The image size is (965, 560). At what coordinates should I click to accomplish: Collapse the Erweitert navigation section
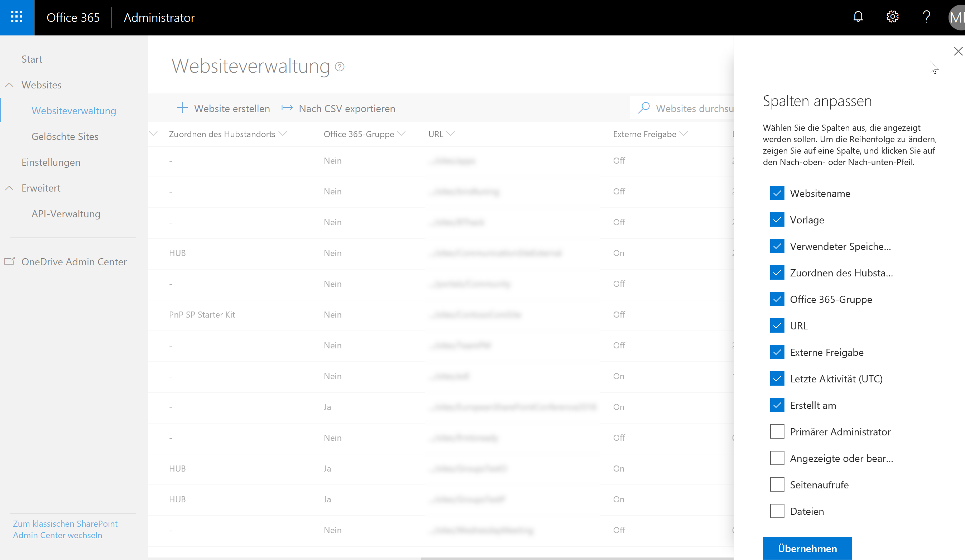point(10,188)
